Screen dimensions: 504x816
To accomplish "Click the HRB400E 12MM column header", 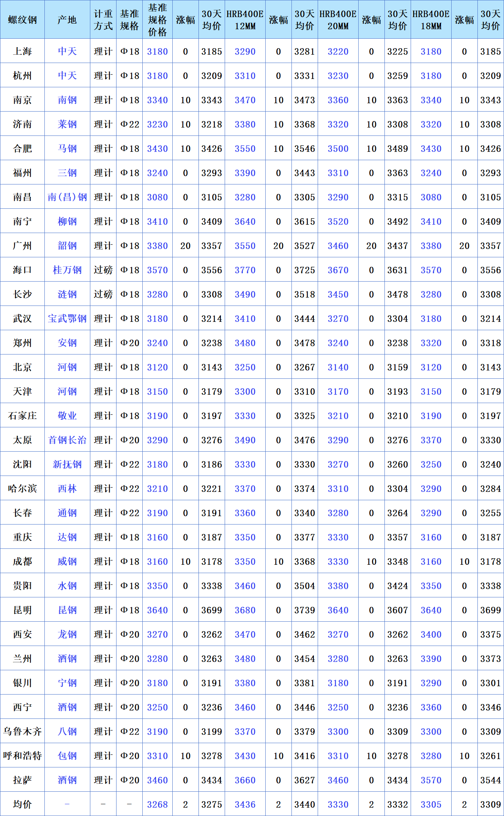I will [245, 20].
